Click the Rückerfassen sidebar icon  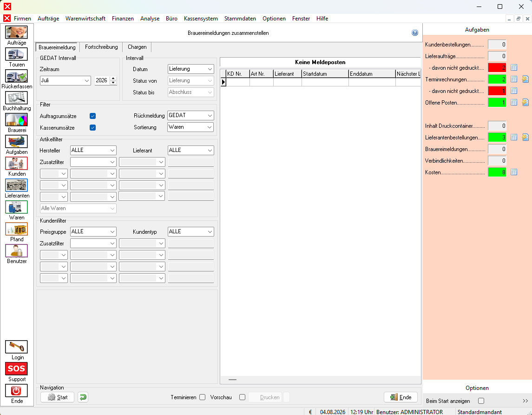click(x=16, y=76)
